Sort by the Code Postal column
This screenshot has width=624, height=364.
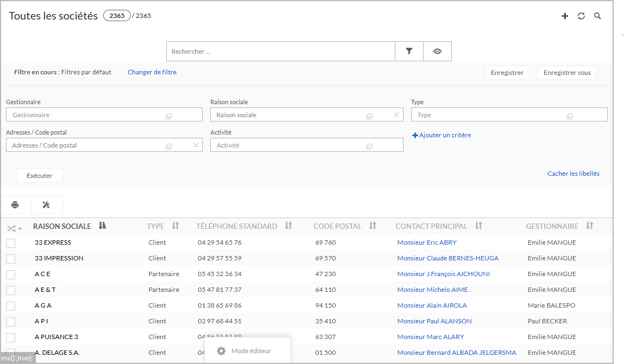pyautogui.click(x=373, y=226)
